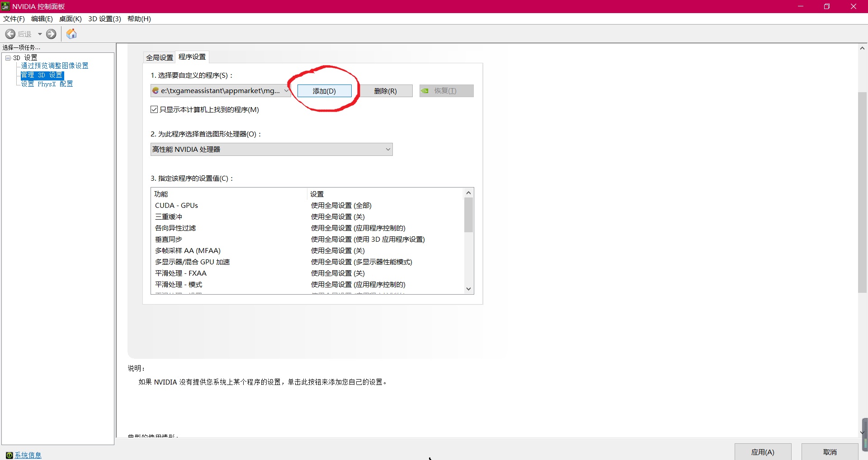This screenshot has height=460, width=868.
Task: Click the Forward arrow navigation icon
Action: click(52, 34)
